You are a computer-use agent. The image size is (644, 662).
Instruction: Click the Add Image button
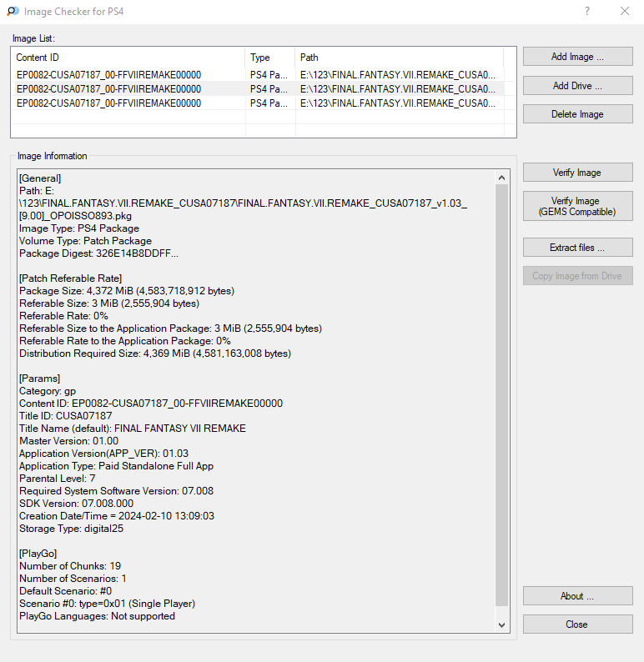click(577, 57)
